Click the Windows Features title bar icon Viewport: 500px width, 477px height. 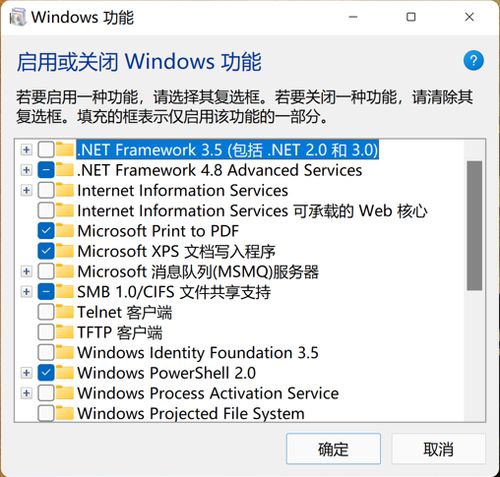(17, 17)
